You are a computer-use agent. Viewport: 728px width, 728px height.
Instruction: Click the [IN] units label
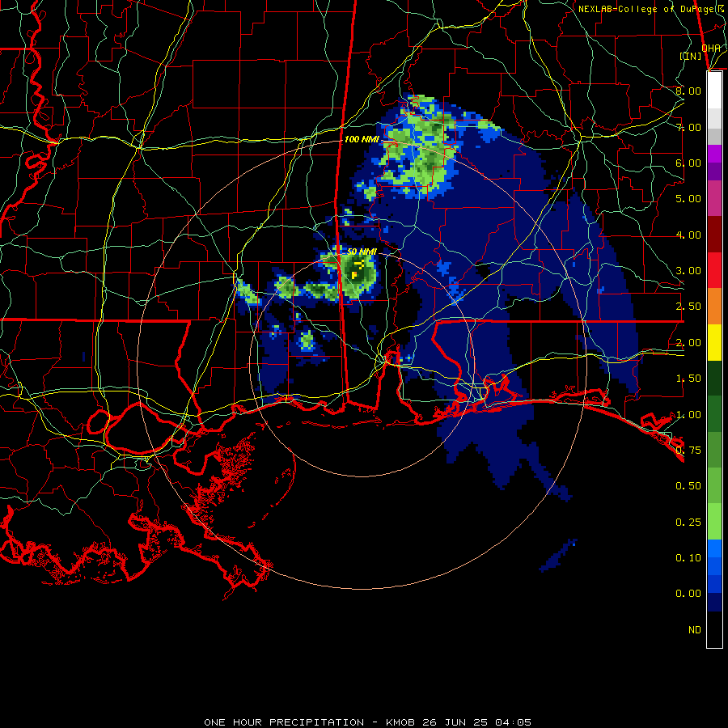point(691,56)
